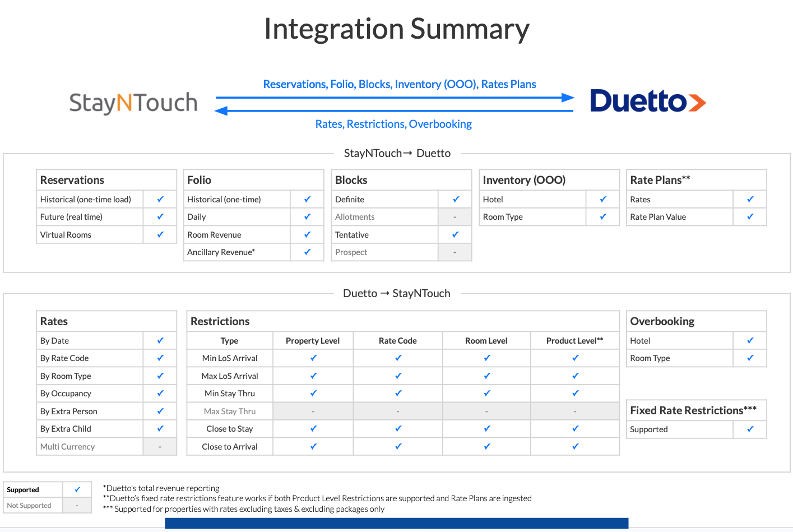Screen dimensions: 793x532
Task: Click checkmark beside Folio Daily
Action: (307, 216)
